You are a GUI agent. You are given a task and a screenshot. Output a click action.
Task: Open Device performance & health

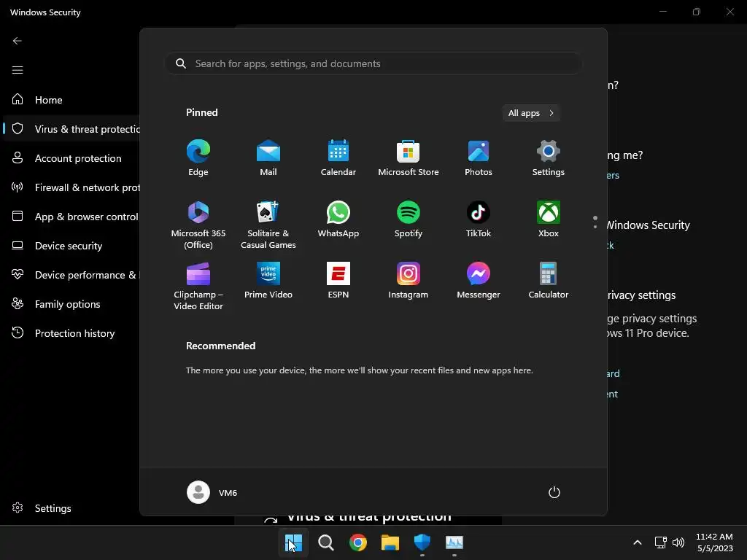pos(71,275)
